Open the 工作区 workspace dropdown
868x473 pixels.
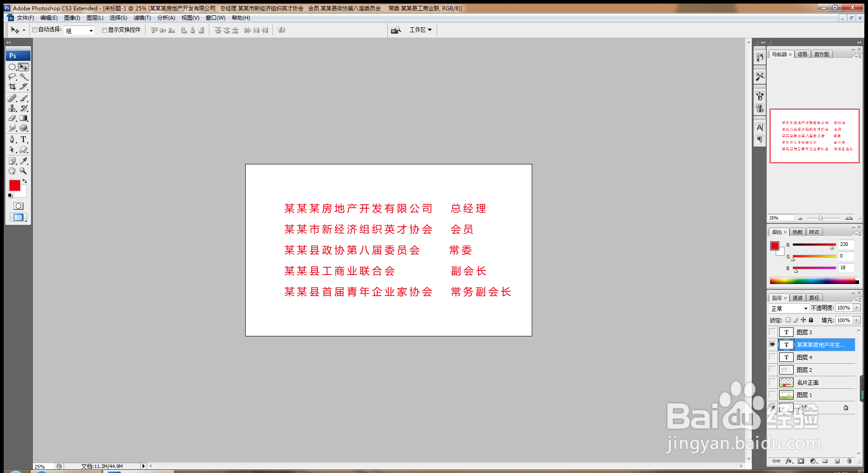point(421,30)
